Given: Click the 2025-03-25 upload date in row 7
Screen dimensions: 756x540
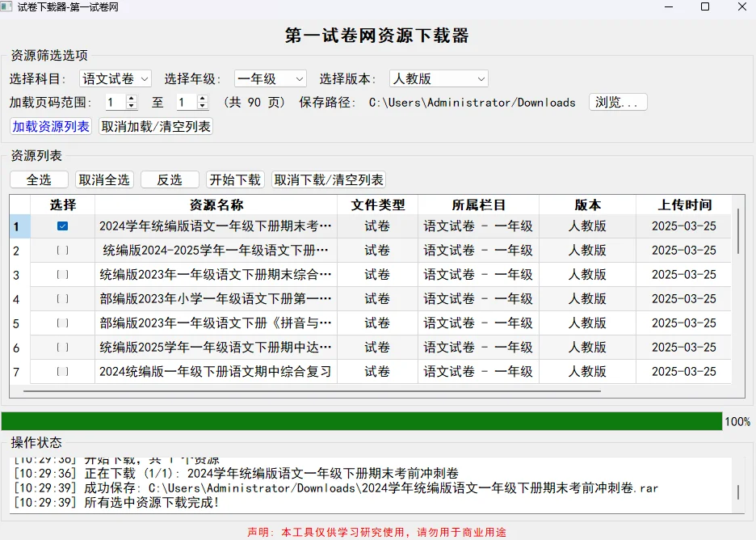Looking at the screenshot, I should (x=684, y=371).
